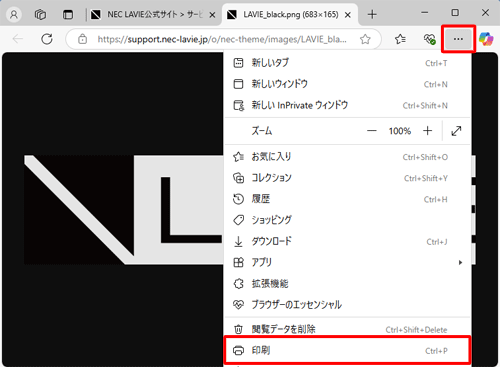The height and width of the screenshot is (367, 500).
Task: Close the NEC LAVIE公式サイト tab
Action: pyautogui.click(x=212, y=15)
